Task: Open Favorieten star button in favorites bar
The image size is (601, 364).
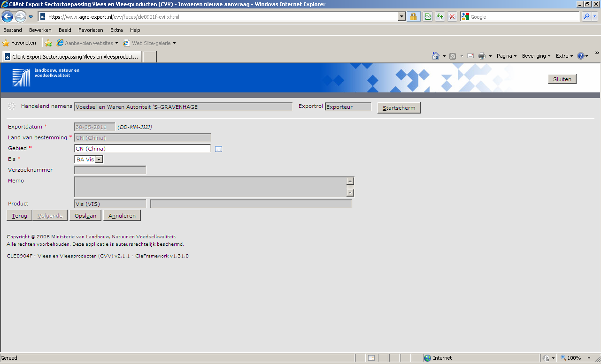Action: [x=19, y=43]
